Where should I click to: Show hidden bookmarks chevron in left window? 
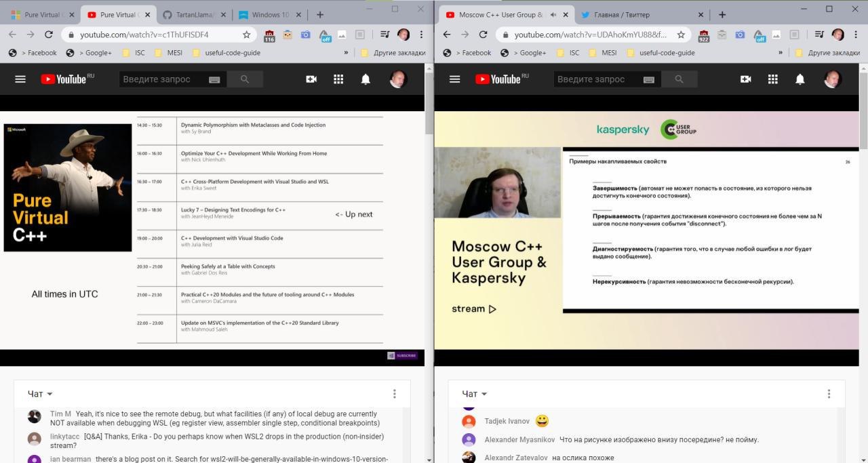347,52
